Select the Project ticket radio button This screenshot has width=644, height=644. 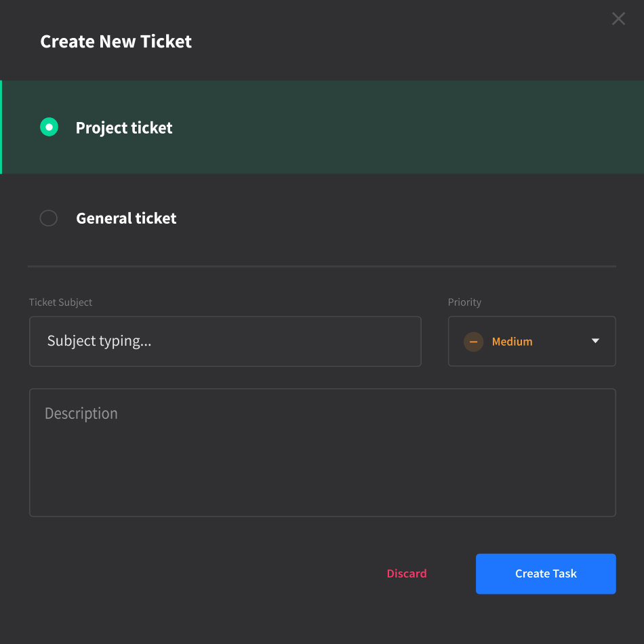point(49,127)
